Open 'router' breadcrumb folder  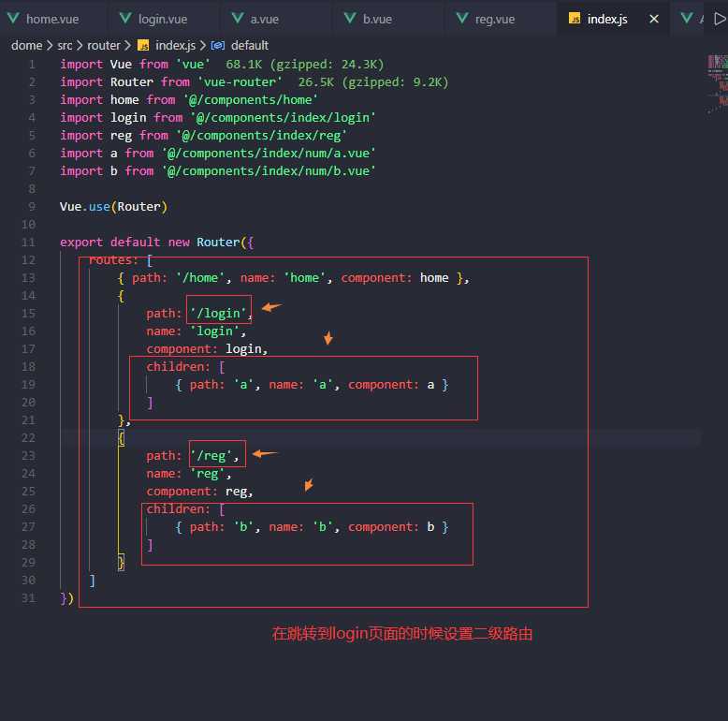(104, 46)
